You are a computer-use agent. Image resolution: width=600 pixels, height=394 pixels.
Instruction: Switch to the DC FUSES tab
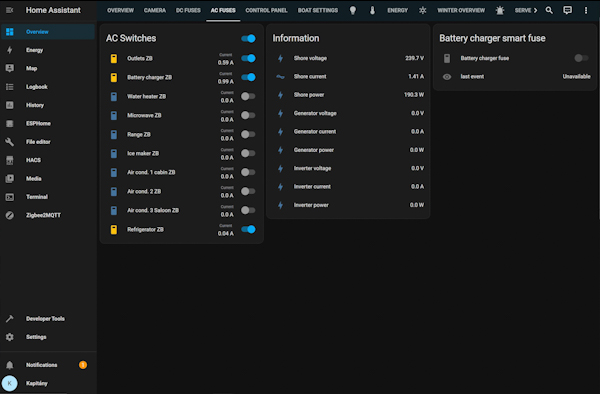click(188, 10)
